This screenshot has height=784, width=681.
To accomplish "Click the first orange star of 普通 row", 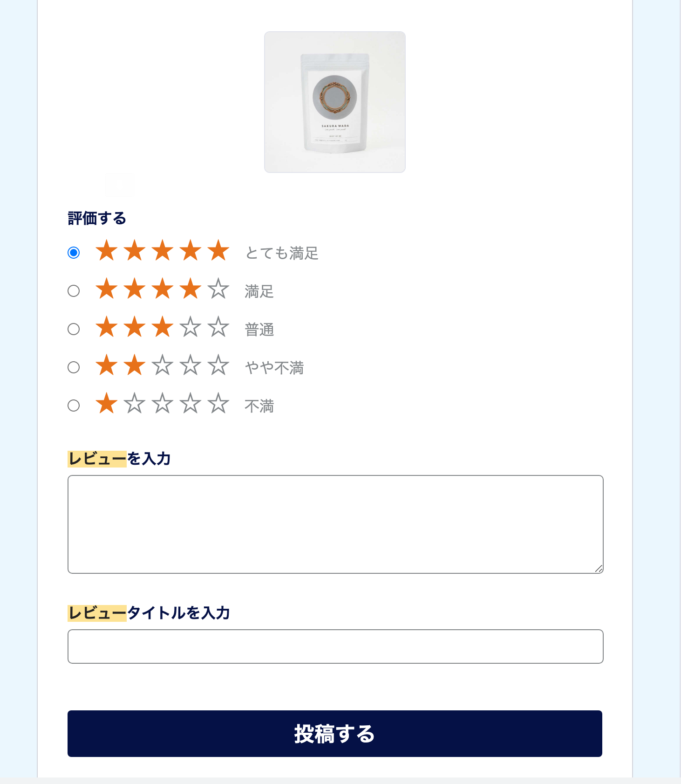I will click(x=107, y=327).
